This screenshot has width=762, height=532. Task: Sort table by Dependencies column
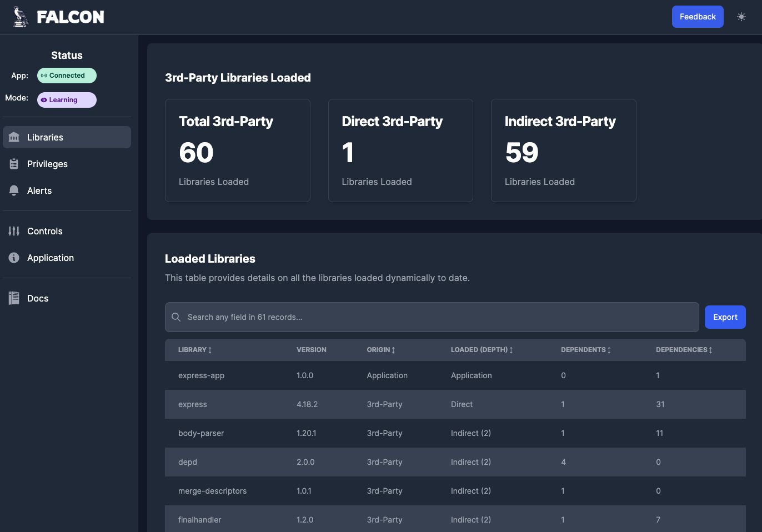[684, 350]
